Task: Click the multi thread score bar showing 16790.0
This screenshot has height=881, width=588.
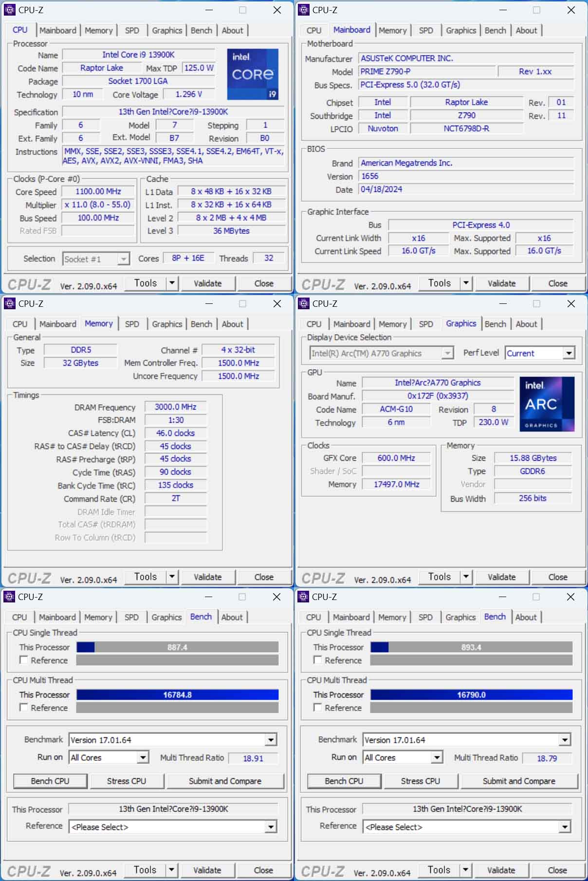Action: coord(471,694)
